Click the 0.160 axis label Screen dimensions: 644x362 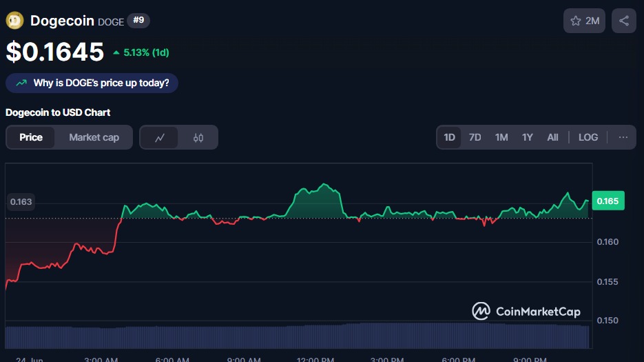coord(607,242)
